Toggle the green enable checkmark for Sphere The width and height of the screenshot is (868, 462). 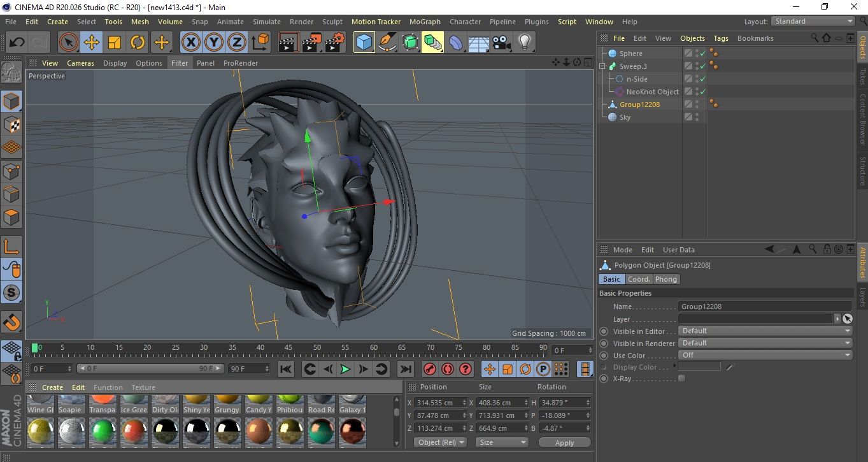coord(703,54)
